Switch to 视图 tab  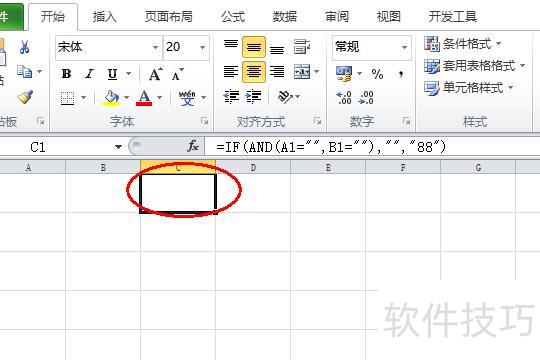click(388, 17)
